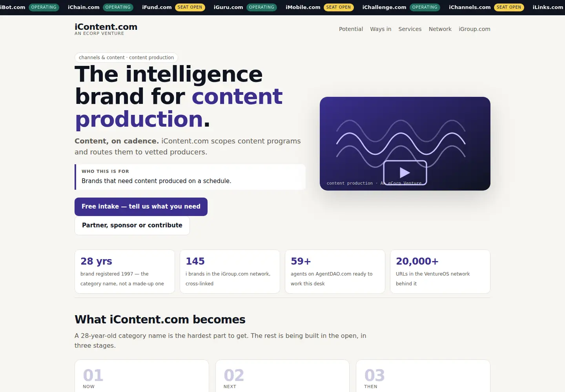This screenshot has width=565, height=392.
Task: Click the 01 NOW stage card
Action: (x=142, y=376)
